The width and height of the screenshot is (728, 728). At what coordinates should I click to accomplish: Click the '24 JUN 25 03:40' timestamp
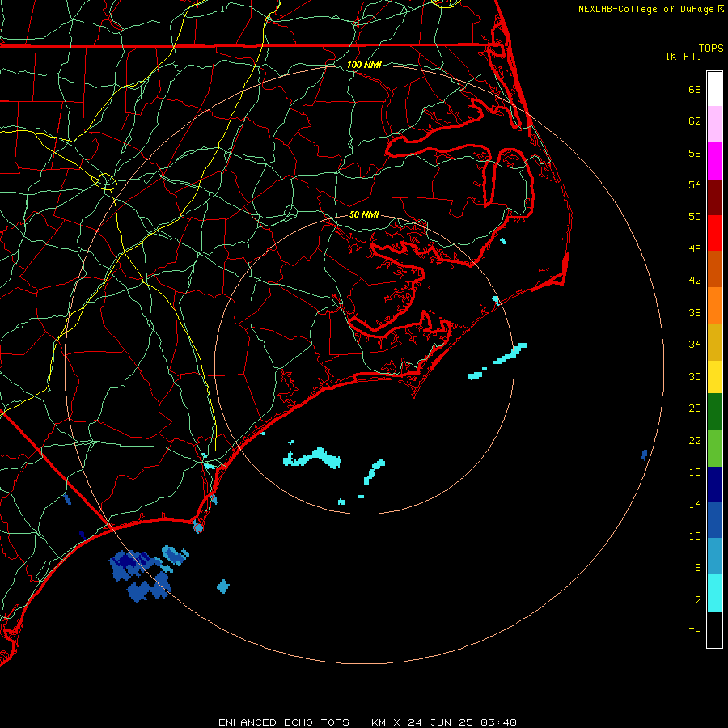click(x=463, y=722)
